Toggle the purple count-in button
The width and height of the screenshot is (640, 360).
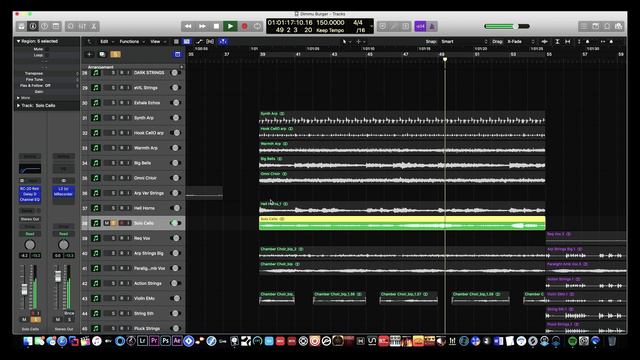coord(420,27)
